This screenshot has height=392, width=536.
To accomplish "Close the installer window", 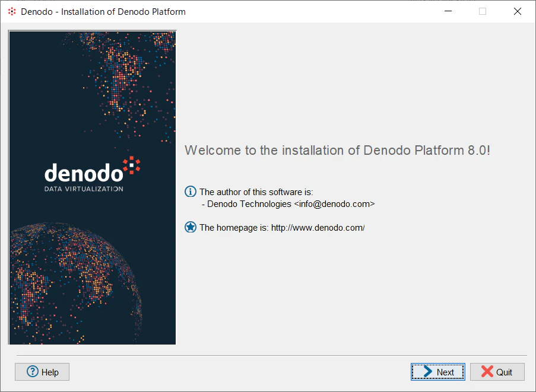I will pos(518,11).
